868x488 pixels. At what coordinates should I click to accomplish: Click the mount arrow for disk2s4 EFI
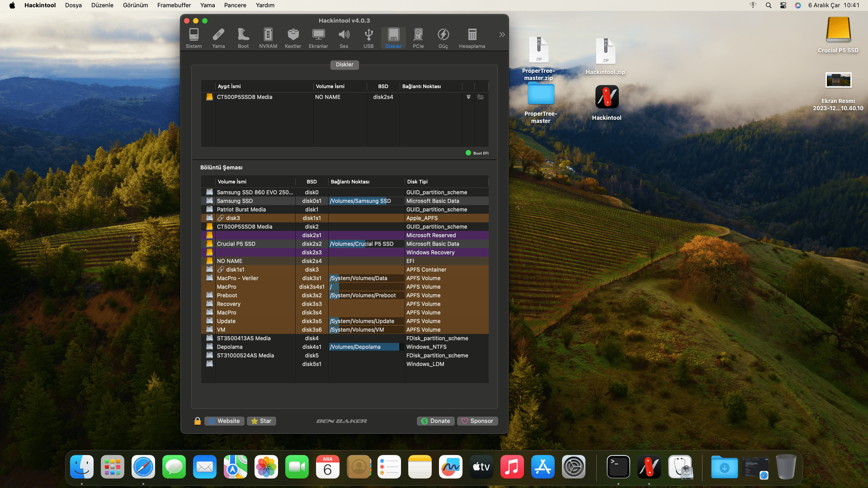[x=468, y=97]
